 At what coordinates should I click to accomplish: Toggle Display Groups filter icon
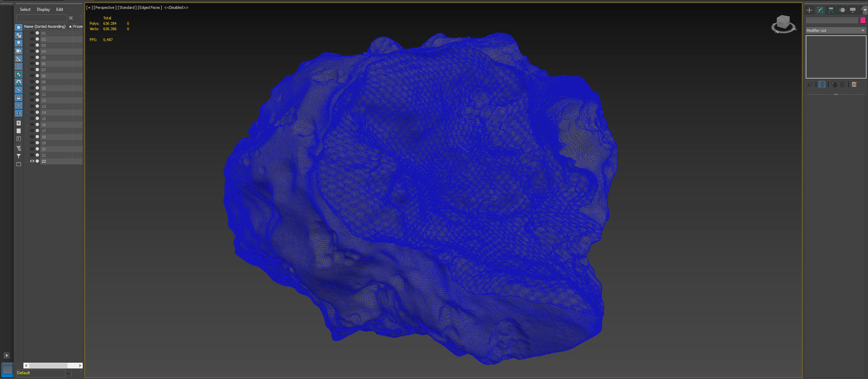tap(19, 74)
